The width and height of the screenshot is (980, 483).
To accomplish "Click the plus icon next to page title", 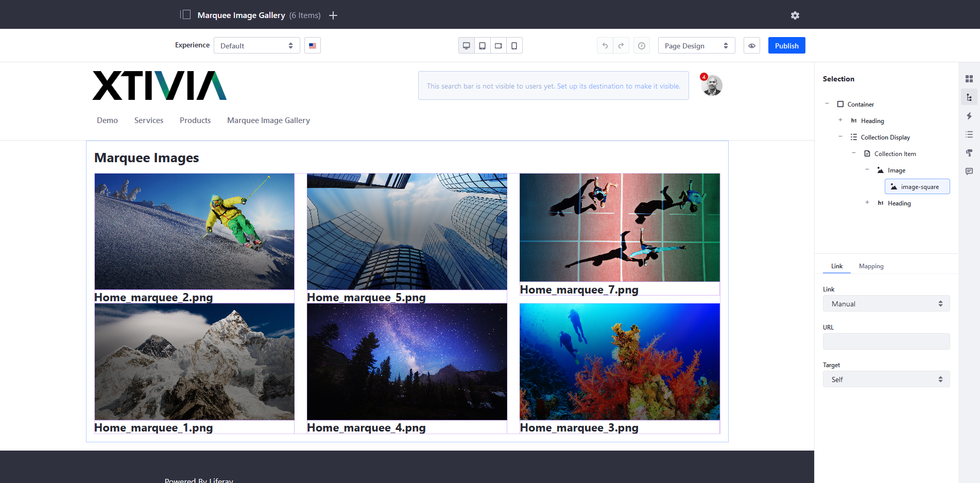I will pos(333,15).
